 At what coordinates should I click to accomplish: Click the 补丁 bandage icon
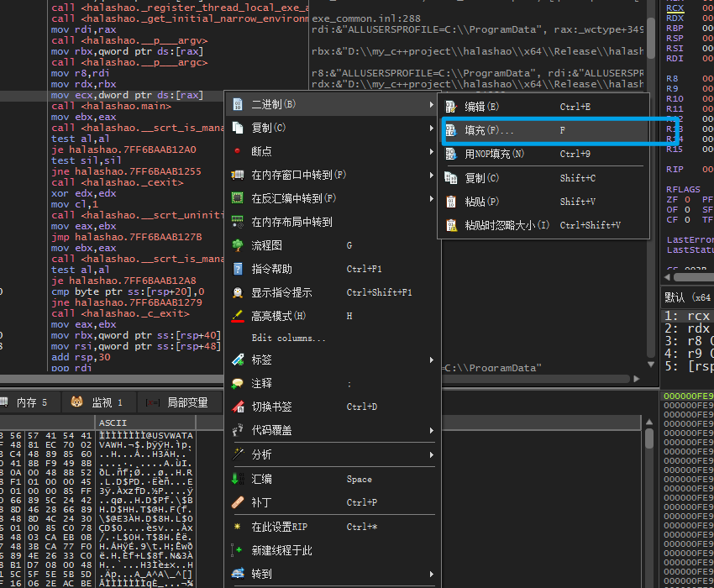(238, 502)
